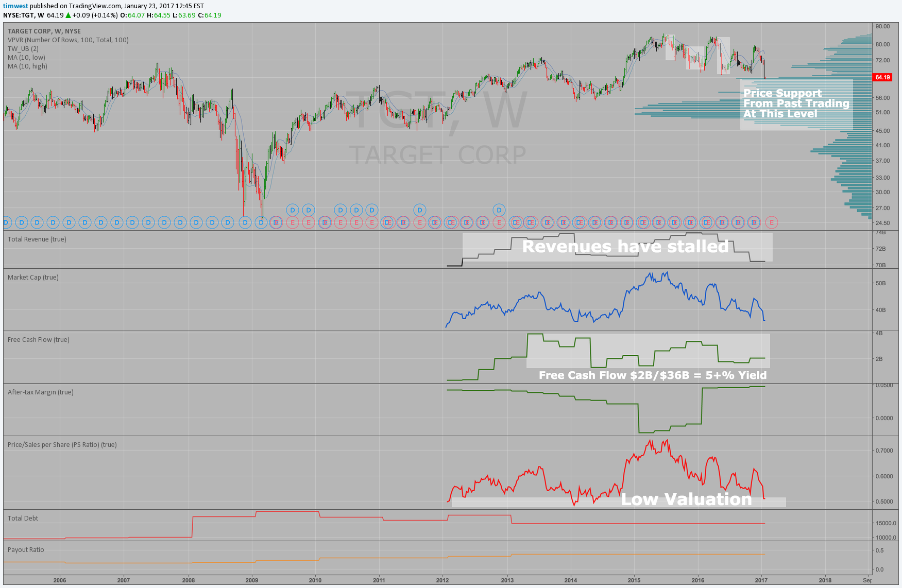902x588 pixels.
Task: Select the MA (10, low) legend entry
Action: [26, 58]
